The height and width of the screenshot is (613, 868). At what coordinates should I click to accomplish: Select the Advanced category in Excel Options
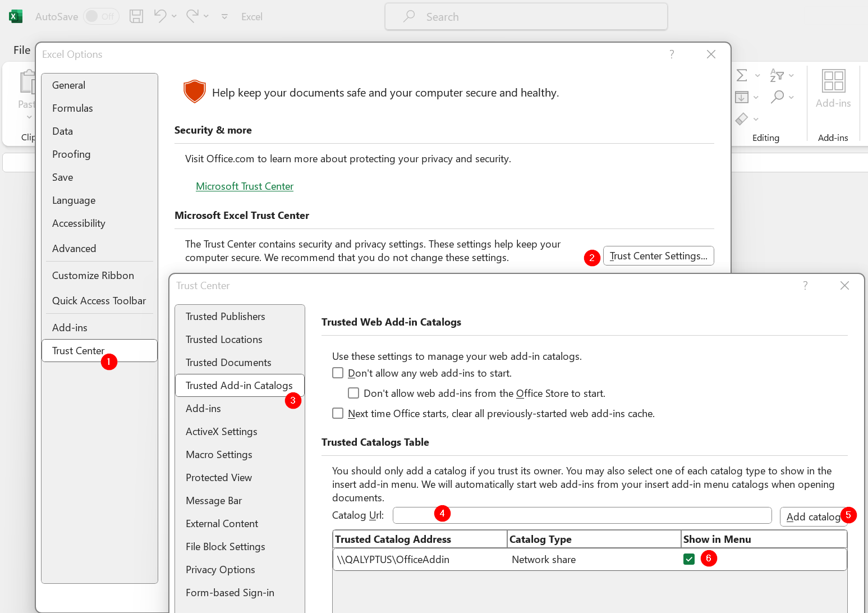click(x=74, y=248)
